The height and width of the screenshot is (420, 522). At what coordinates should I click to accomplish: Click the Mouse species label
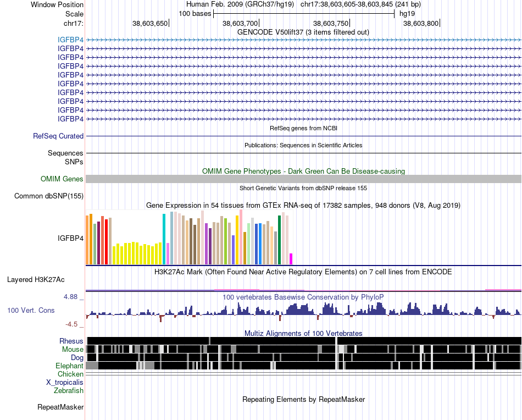pos(72,350)
